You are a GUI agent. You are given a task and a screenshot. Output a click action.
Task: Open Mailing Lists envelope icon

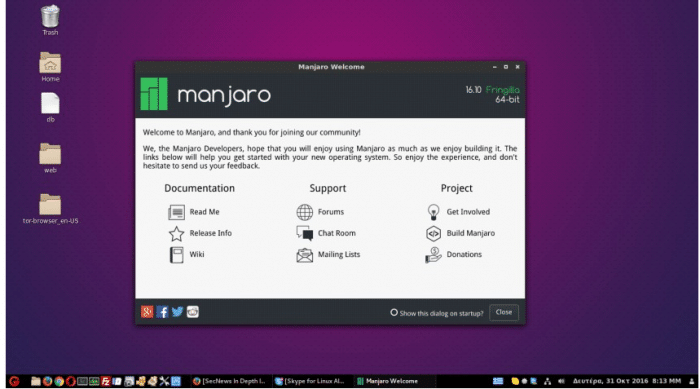coord(304,255)
